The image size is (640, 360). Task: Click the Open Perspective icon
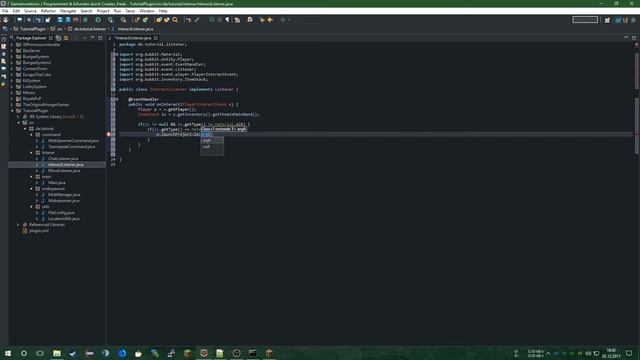tap(607, 20)
